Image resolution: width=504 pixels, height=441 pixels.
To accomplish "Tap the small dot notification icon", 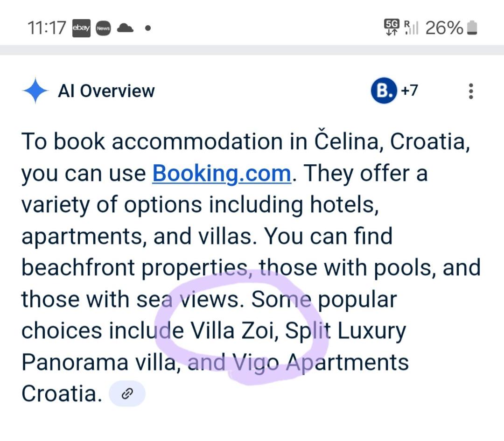I will click(x=147, y=29).
